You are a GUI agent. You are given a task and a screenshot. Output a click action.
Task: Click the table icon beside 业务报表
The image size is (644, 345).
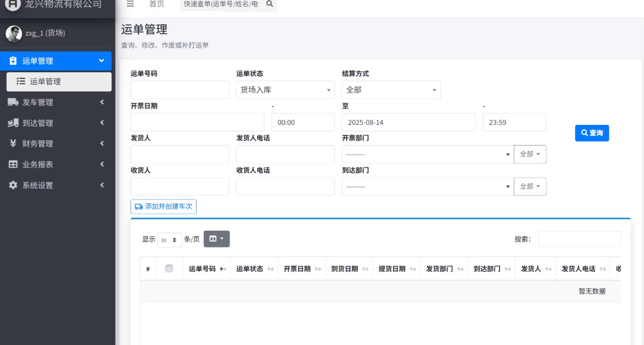tap(13, 164)
